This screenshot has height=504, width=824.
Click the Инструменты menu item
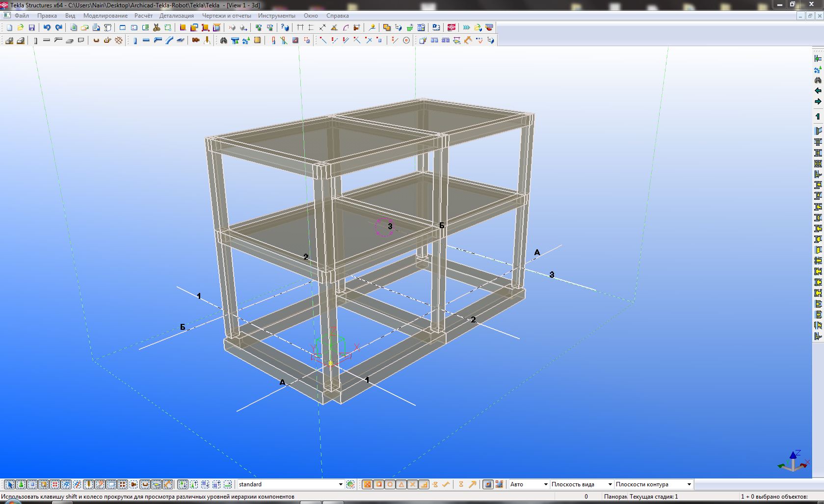click(x=277, y=16)
